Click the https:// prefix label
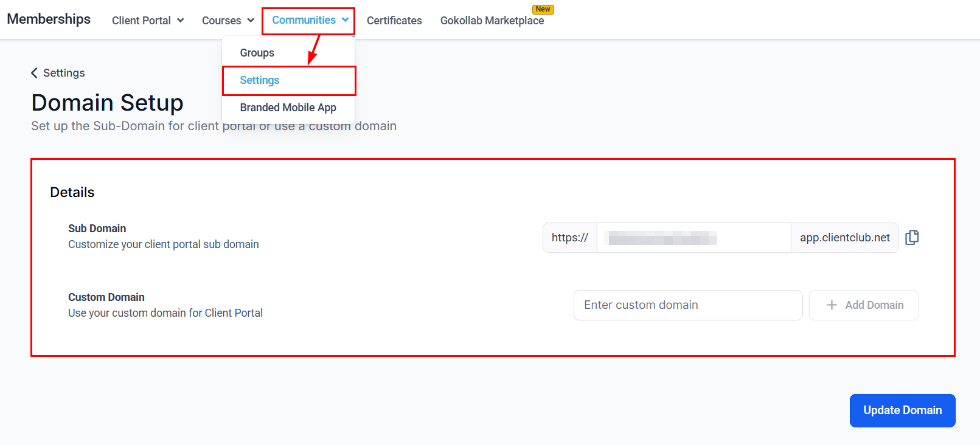The image size is (980, 445). [570, 238]
